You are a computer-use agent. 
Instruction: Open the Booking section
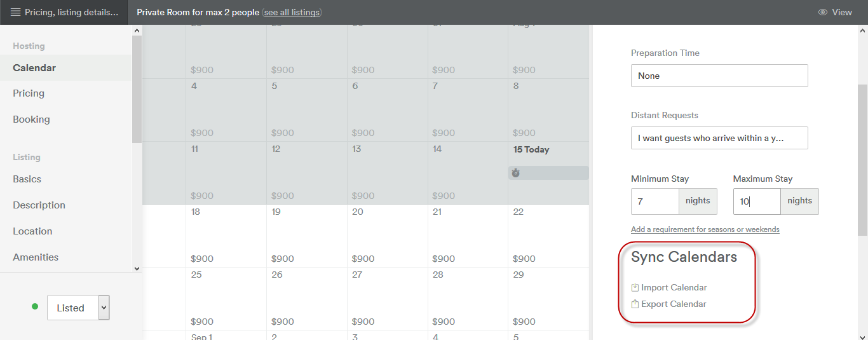[31, 119]
